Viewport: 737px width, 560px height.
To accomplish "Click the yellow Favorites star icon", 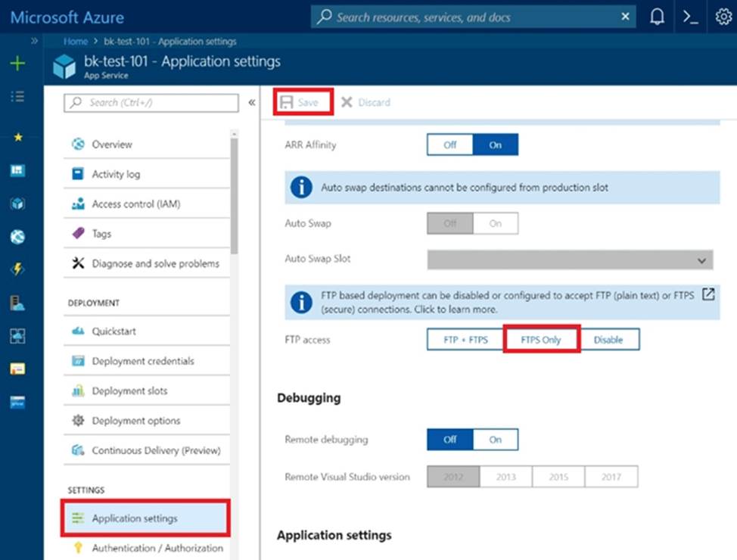I will point(18,137).
